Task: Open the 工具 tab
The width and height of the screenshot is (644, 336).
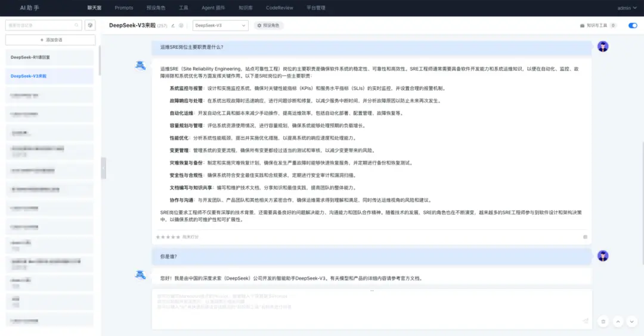Action: tap(183, 8)
